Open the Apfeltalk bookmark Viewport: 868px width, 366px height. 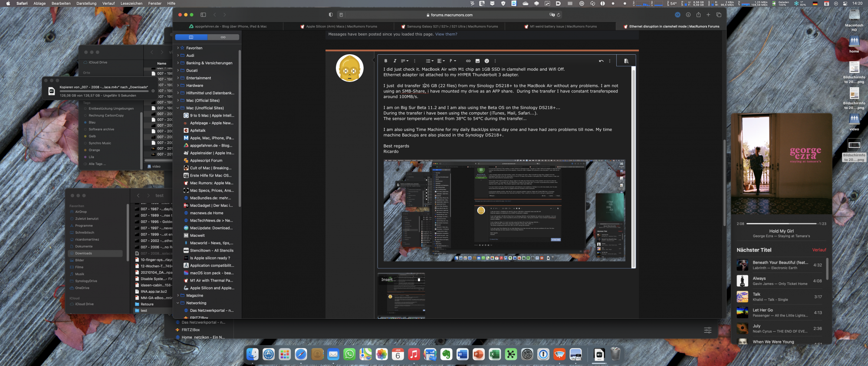pyautogui.click(x=197, y=131)
